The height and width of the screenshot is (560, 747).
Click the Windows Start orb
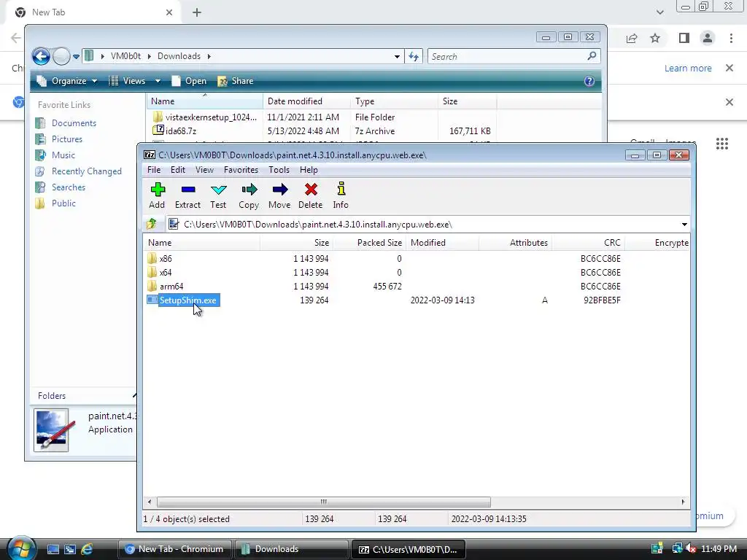20,548
